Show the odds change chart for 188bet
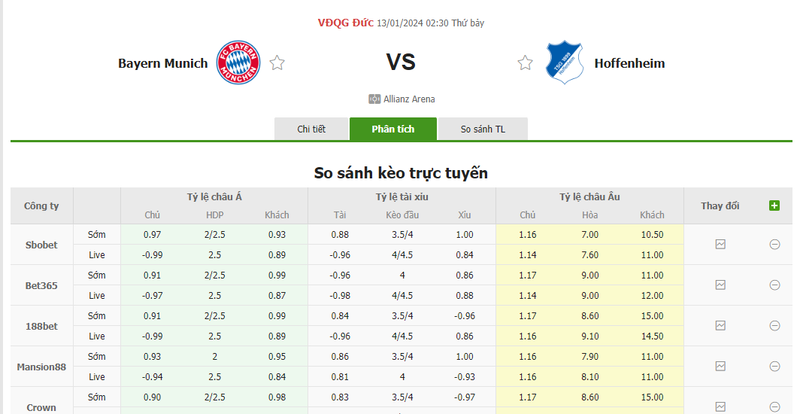Screen dimensions: 800x414 720,326
